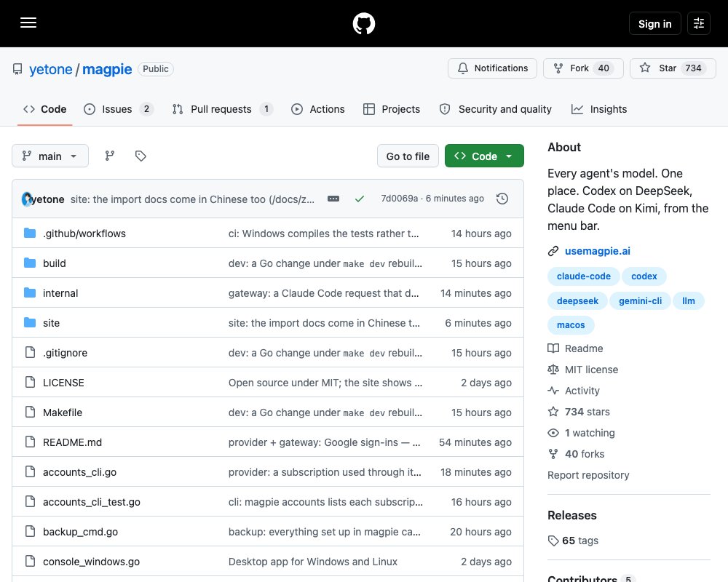
Task: Select the llm topic tag
Action: coord(689,300)
